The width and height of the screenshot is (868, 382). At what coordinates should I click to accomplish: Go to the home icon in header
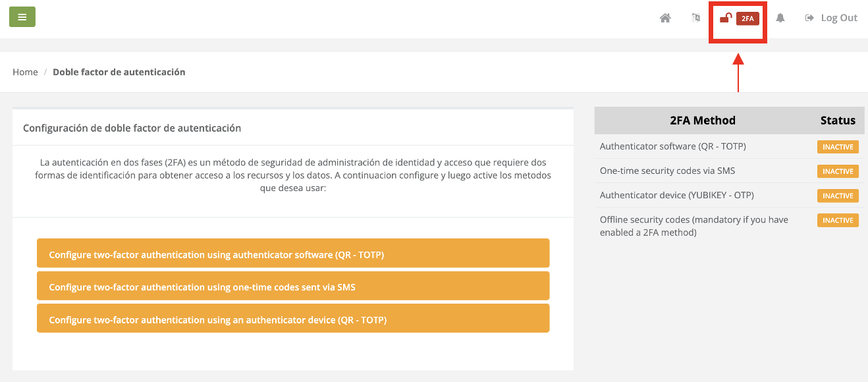pyautogui.click(x=665, y=18)
